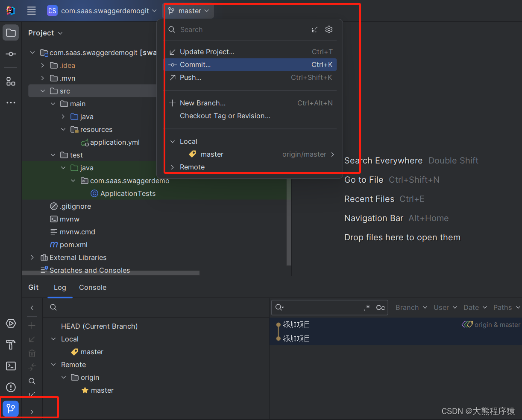Switch to the Console tab
This screenshot has width=522, height=420.
[x=92, y=287]
